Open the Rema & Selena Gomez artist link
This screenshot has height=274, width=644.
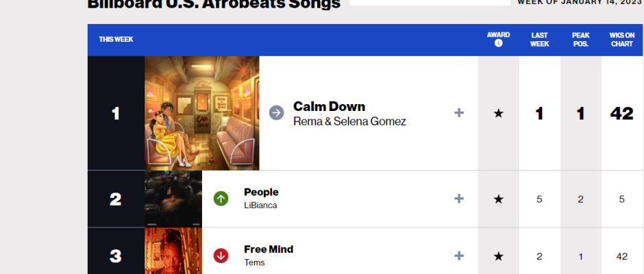(x=349, y=121)
